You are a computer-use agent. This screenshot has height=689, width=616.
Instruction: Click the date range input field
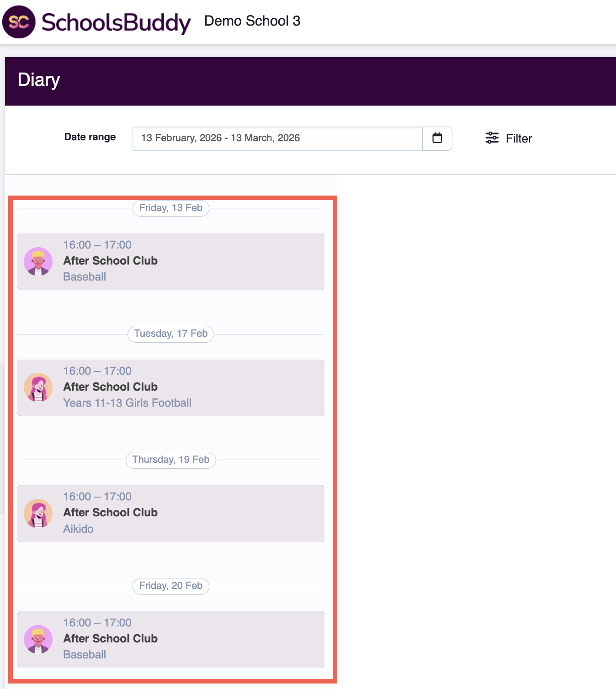(277, 138)
